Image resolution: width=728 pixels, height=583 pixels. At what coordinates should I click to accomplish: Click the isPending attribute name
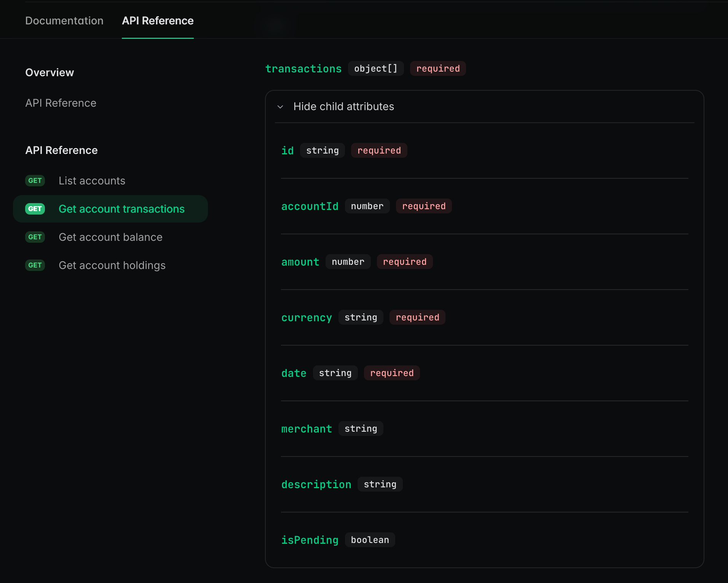tap(310, 540)
